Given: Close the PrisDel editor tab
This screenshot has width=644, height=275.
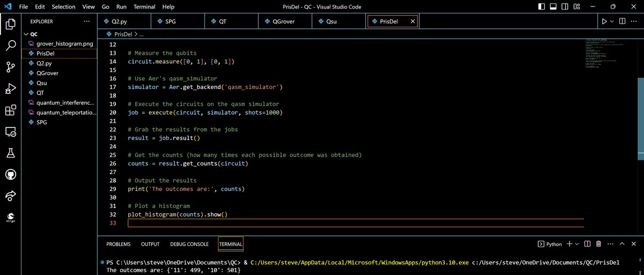Looking at the screenshot, I should (412, 21).
